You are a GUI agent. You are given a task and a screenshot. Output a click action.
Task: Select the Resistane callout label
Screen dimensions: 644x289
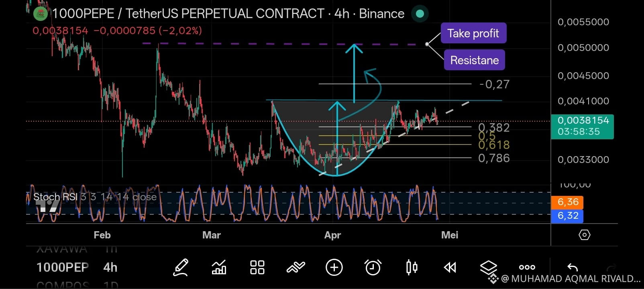(475, 60)
